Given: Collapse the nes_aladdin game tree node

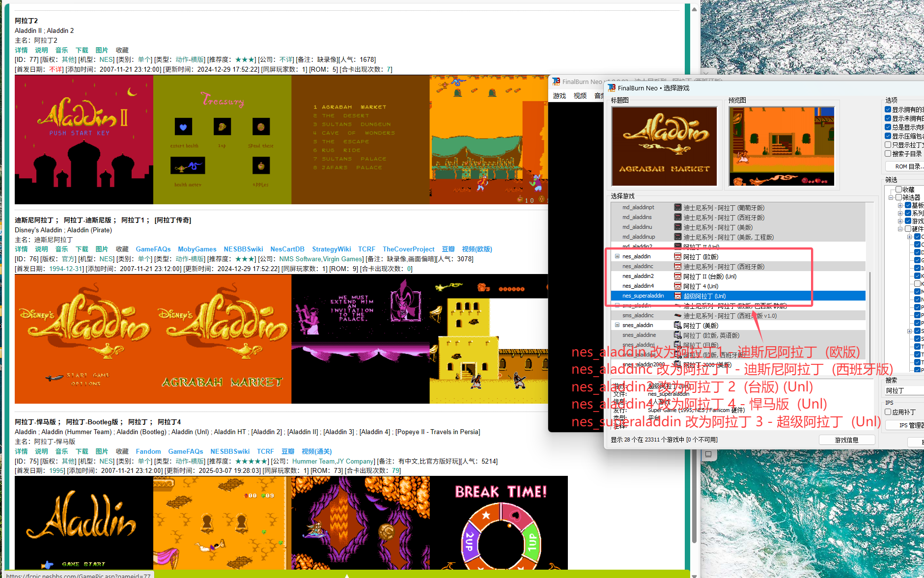Looking at the screenshot, I should 617,256.
